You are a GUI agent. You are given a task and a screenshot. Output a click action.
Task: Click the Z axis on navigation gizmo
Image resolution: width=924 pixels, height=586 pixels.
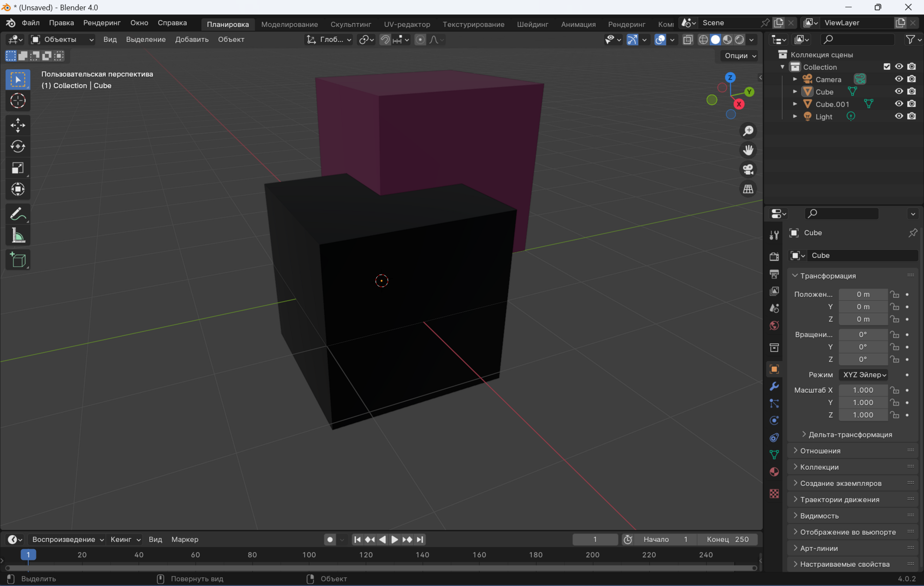[730, 77]
